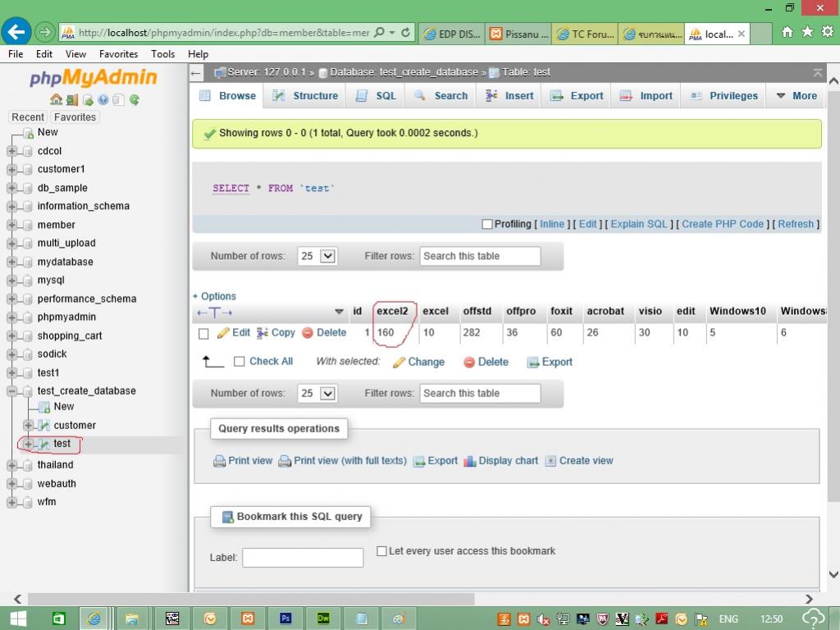Open the Insert tab
This screenshot has width=840, height=630.
pos(509,96)
